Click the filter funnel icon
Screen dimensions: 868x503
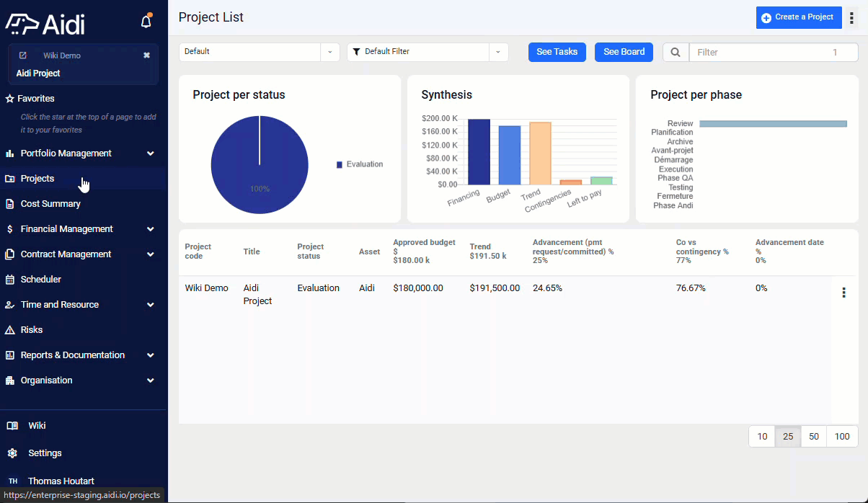tap(356, 52)
